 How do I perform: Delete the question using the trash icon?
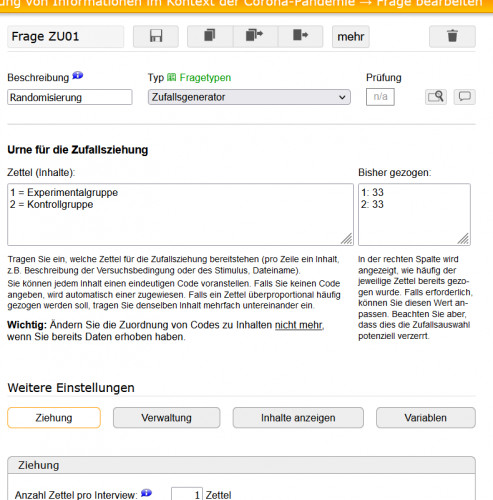[452, 36]
